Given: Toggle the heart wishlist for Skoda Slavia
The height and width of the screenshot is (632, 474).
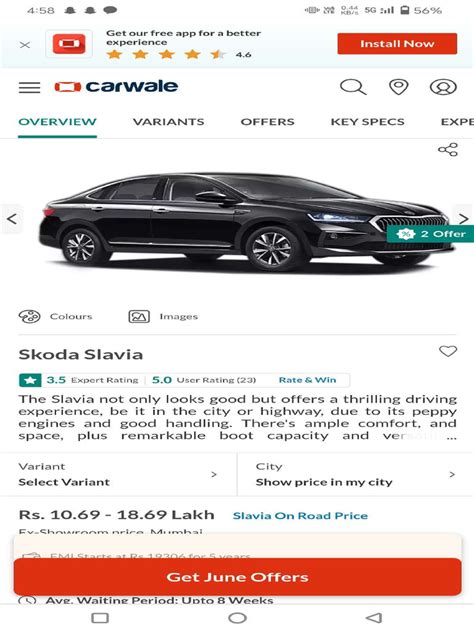Looking at the screenshot, I should tap(448, 351).
